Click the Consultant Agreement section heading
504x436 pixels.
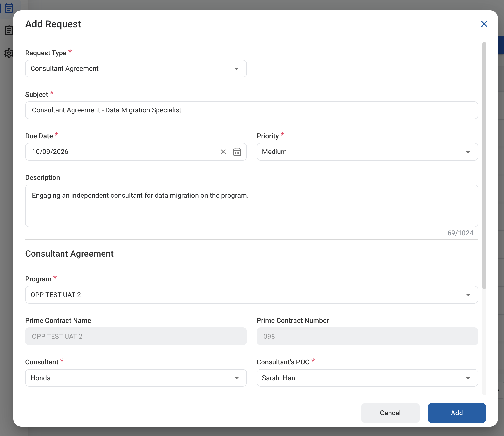69,254
